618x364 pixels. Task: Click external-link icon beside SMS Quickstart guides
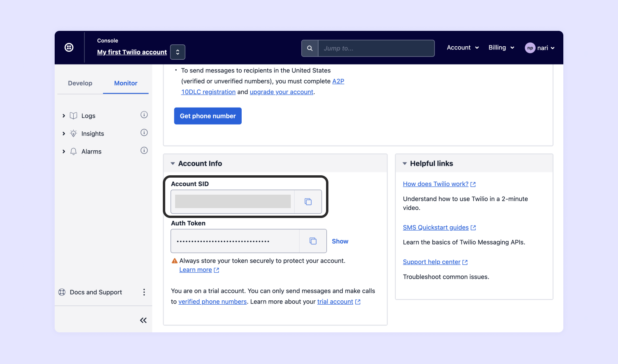473,228
